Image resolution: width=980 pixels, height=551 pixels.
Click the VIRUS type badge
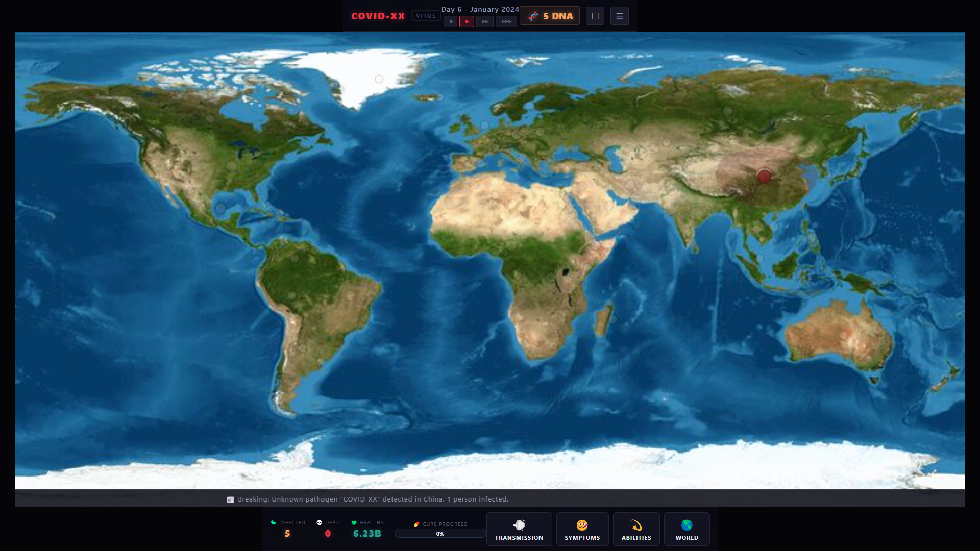(x=426, y=16)
